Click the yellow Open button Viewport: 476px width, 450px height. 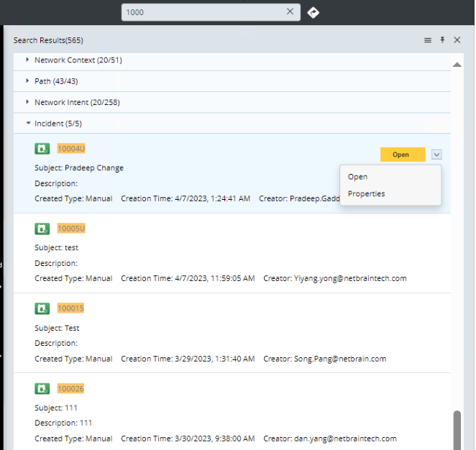coord(403,155)
